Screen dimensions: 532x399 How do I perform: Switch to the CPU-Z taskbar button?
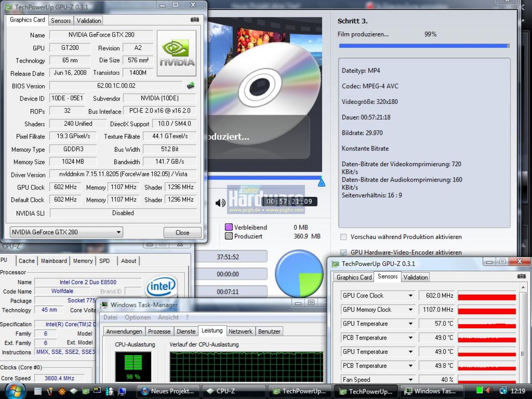[x=234, y=391]
